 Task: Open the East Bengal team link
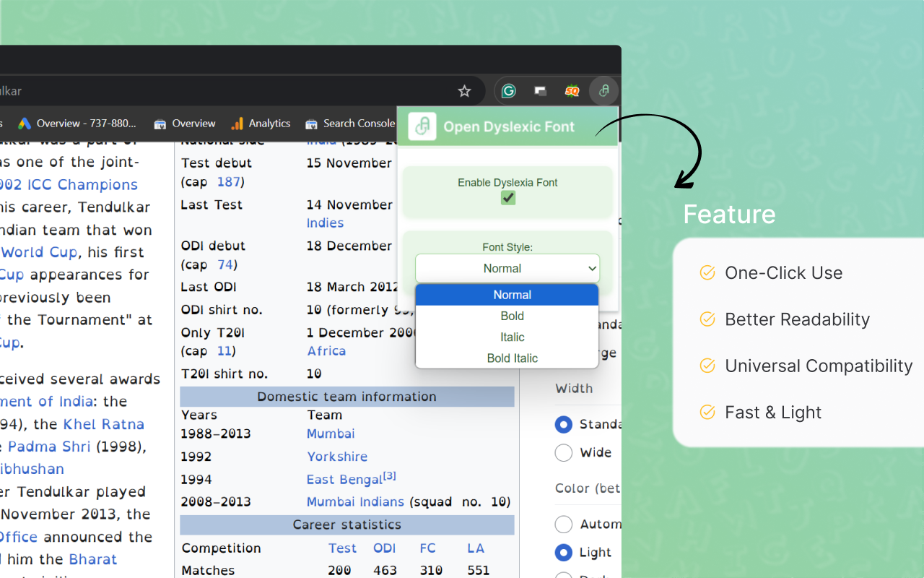pyautogui.click(x=344, y=480)
